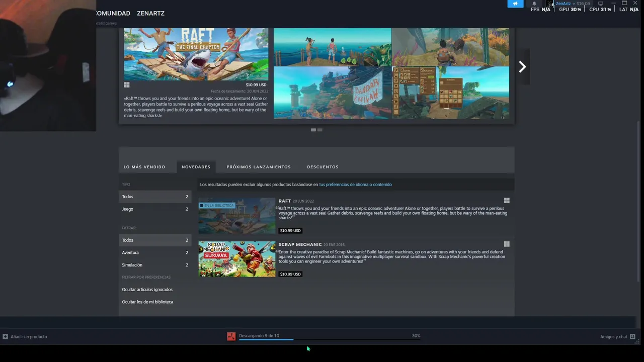Open Scrap Mechanic Survival thumbnail
Screen dimensions: 644x362
(x=237, y=259)
